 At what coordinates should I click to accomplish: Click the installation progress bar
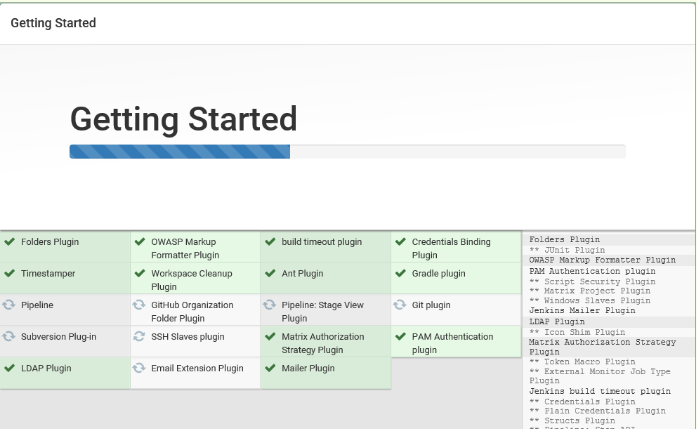[x=348, y=152]
